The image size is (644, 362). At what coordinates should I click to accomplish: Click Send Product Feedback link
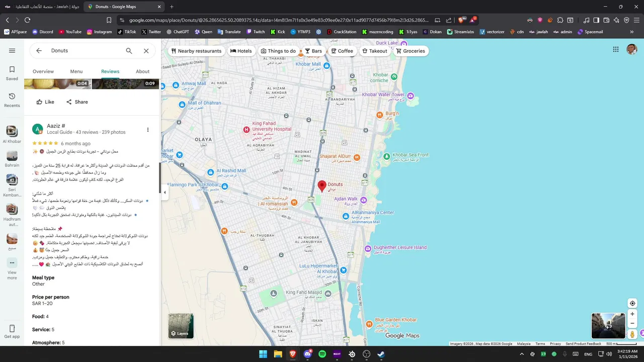tap(583, 344)
